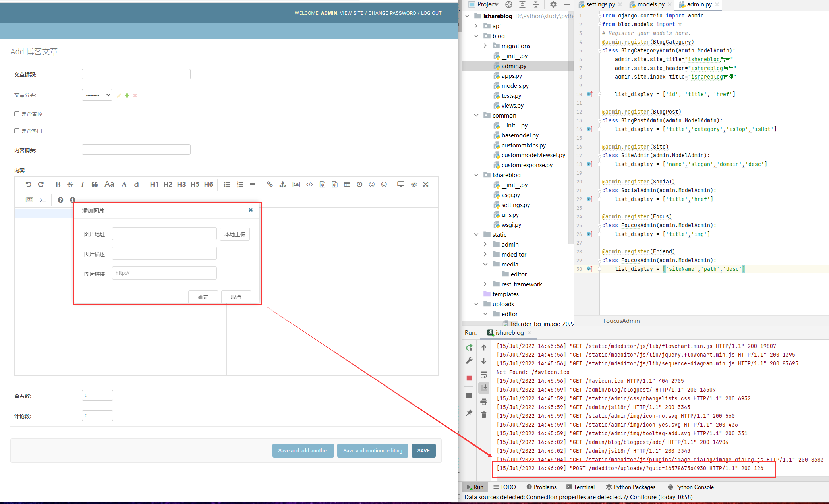Screen dimensions: 829x504
Task: Click the red stop icon in Run panel
Action: point(469,378)
